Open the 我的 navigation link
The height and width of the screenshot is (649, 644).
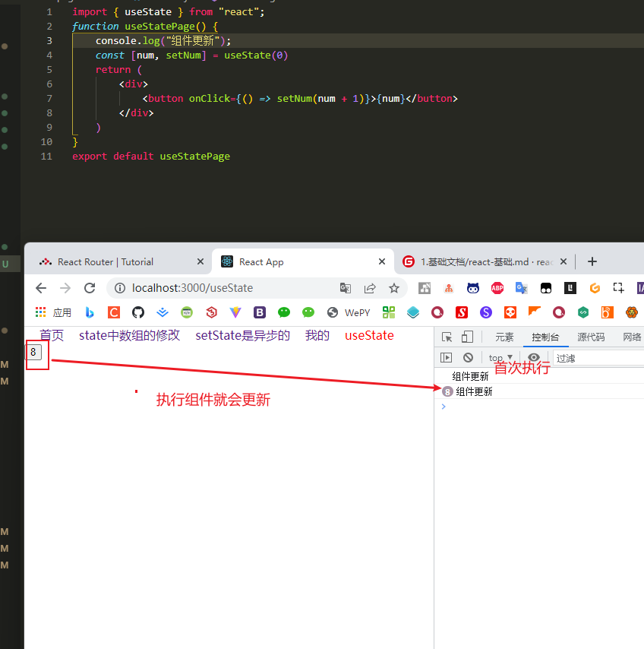[317, 335]
